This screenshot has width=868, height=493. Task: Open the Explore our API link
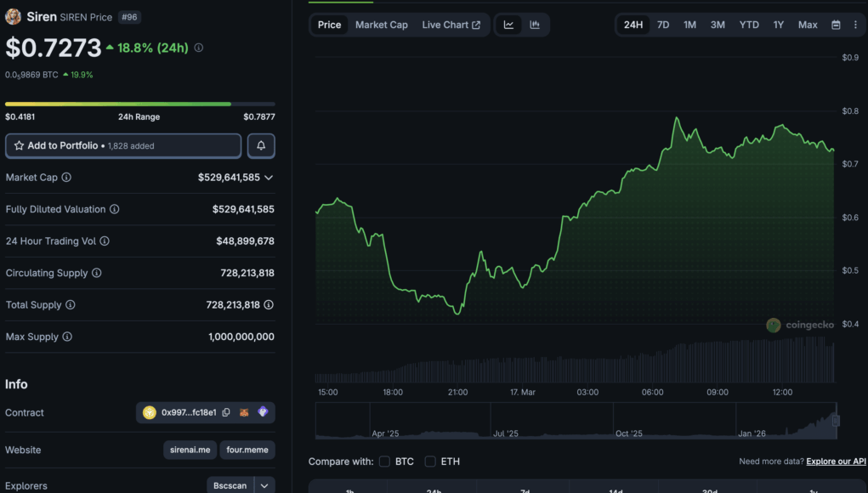[836, 462]
